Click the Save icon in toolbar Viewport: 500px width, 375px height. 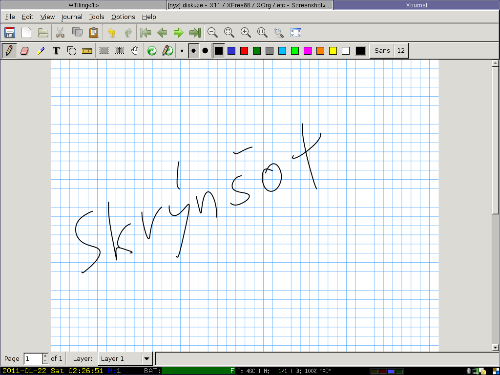10,32
